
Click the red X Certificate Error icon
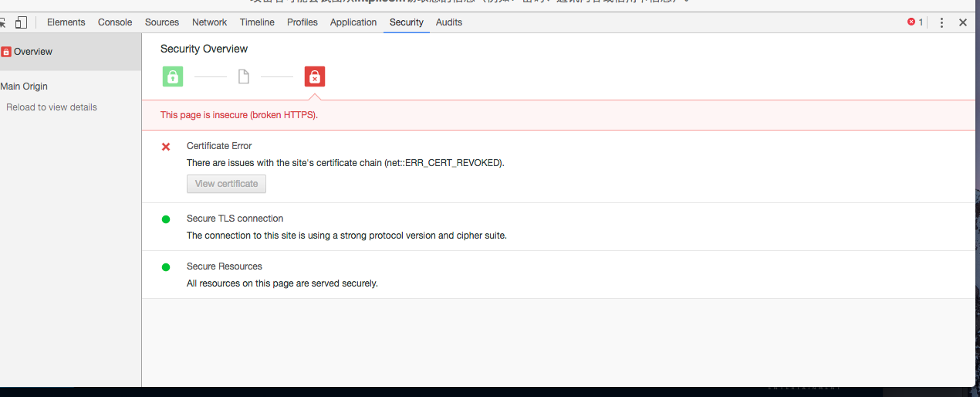[166, 147]
